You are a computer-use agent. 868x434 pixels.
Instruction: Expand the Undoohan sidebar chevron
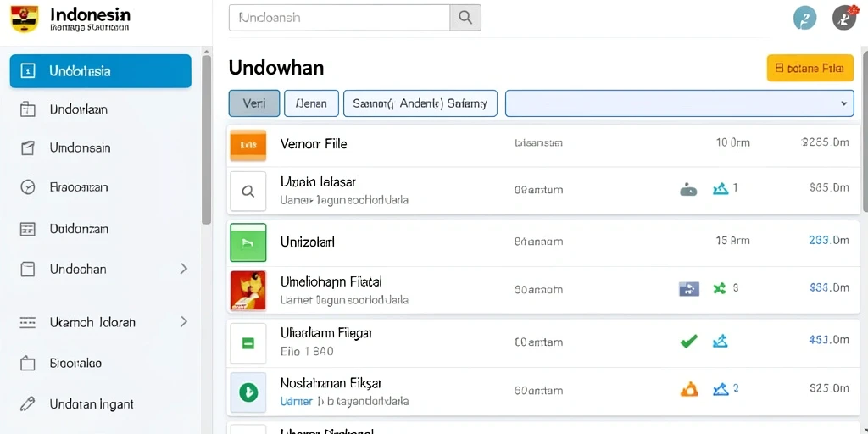pyautogui.click(x=184, y=269)
